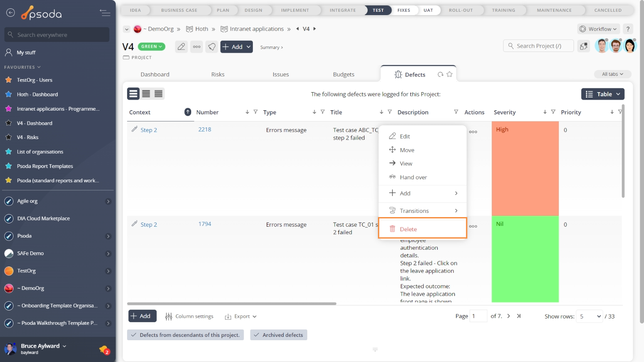Open Transitions submenu in context menu

point(423,211)
